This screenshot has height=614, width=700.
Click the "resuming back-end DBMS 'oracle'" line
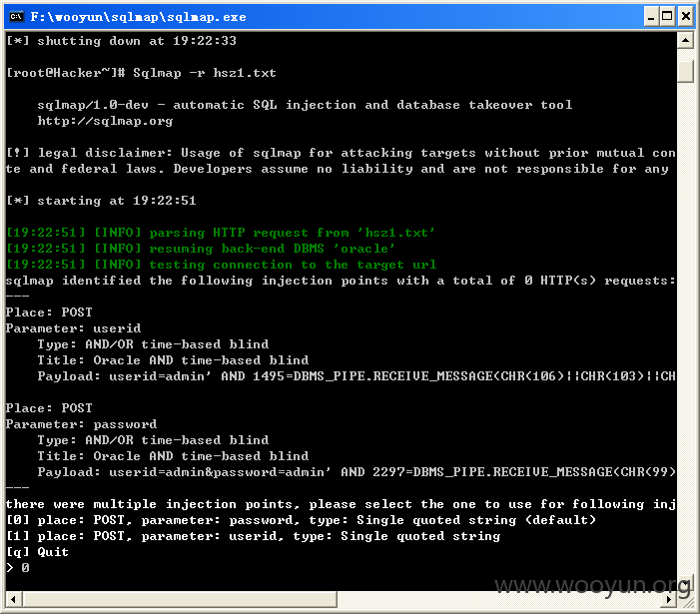(x=201, y=249)
